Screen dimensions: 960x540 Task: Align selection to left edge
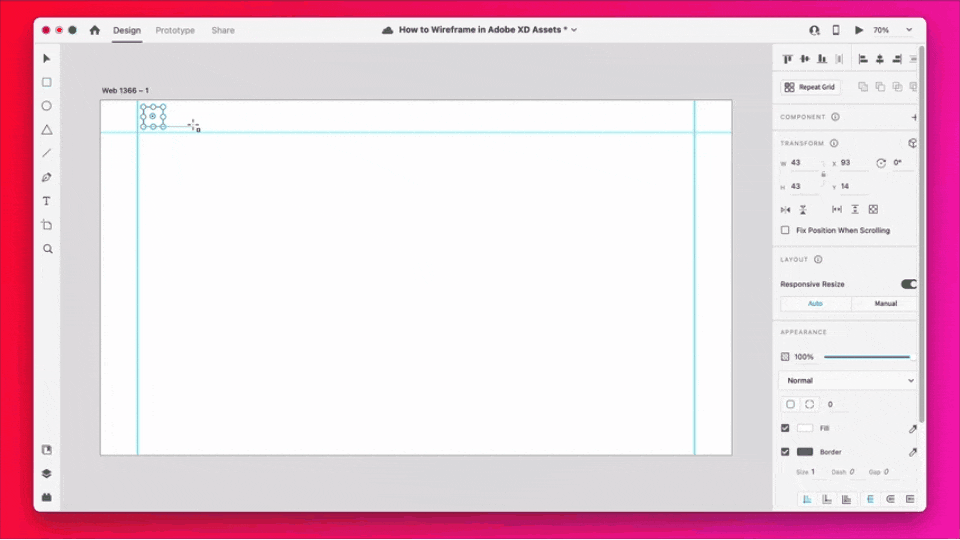[863, 59]
